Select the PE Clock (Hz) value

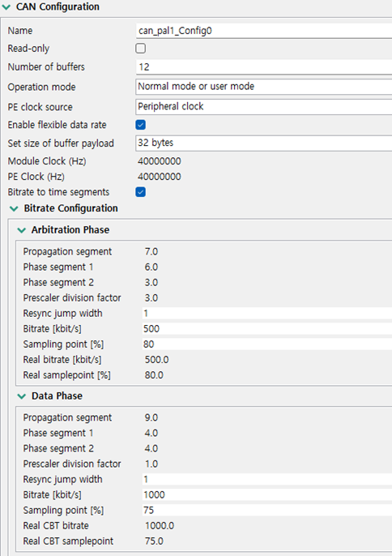(x=159, y=177)
